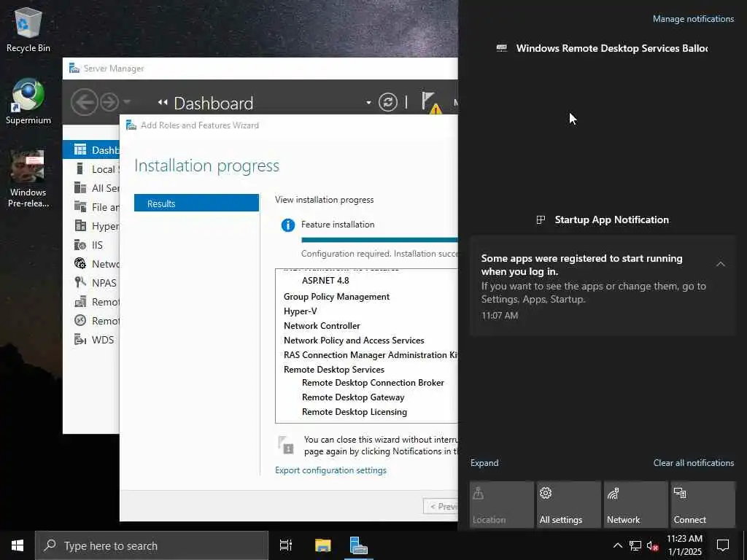The image size is (747, 560).
Task: Open navigation history dropdown beside forward arrow
Action: tap(127, 101)
